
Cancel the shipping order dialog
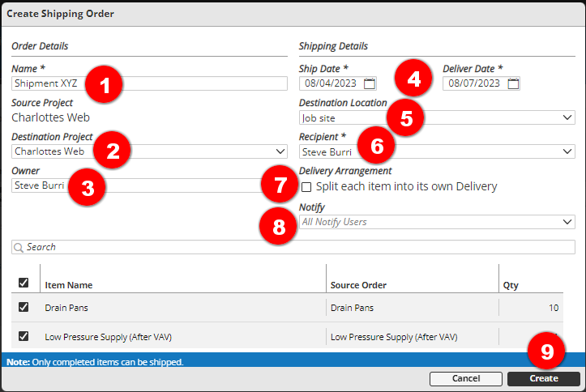pyautogui.click(x=465, y=378)
